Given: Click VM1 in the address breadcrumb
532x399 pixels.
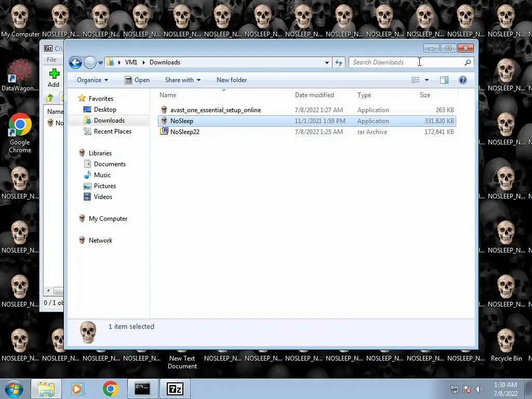Looking at the screenshot, I should pyautogui.click(x=131, y=62).
